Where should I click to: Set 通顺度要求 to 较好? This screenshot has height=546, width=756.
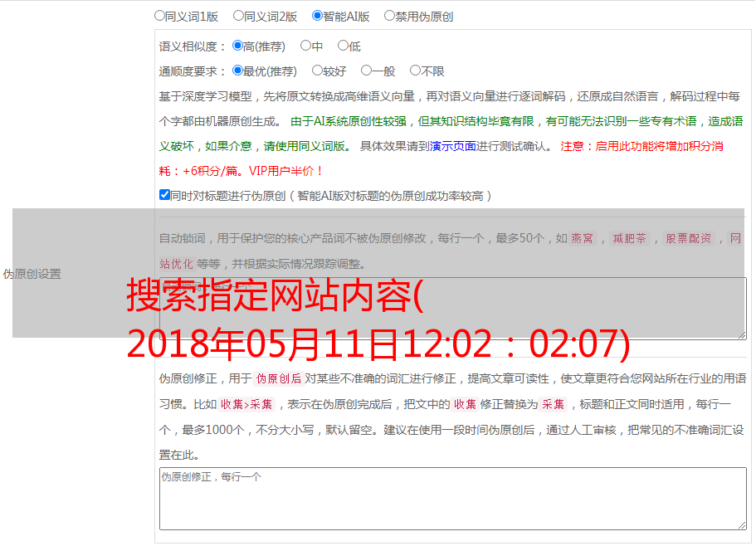(x=317, y=71)
